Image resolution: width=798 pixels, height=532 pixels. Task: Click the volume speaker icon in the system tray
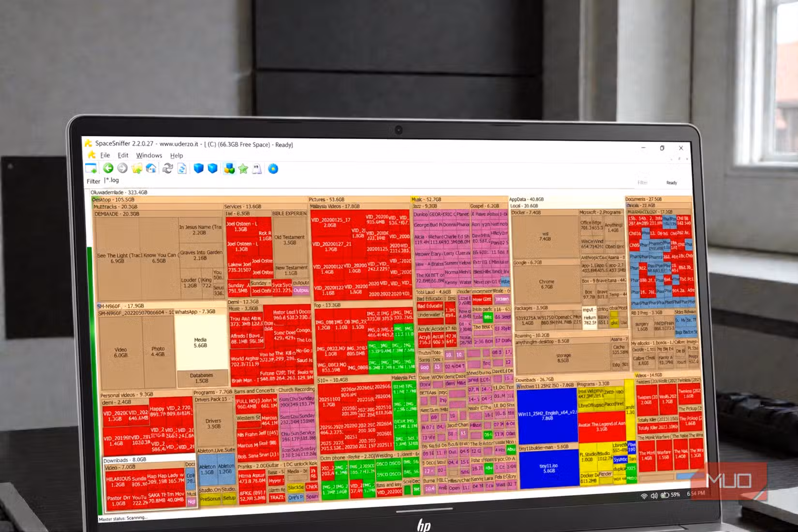tap(654, 495)
